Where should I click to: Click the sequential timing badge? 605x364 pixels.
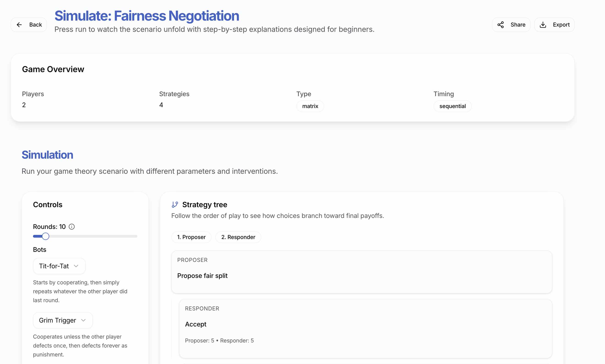452,106
